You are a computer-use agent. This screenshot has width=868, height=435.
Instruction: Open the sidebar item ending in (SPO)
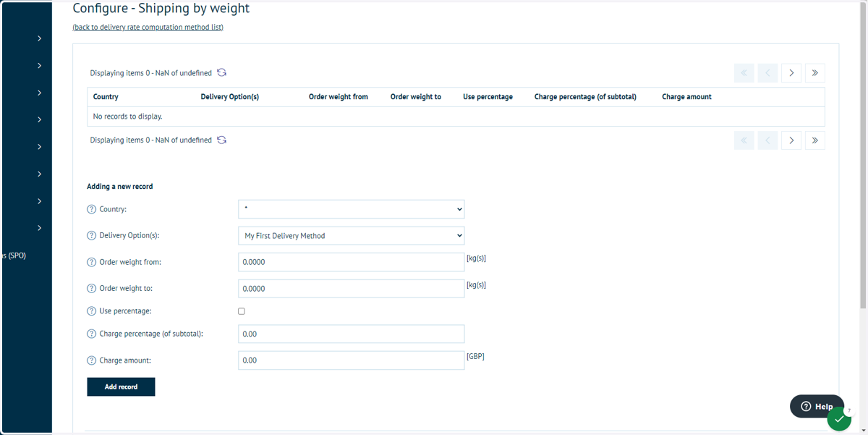coord(14,255)
